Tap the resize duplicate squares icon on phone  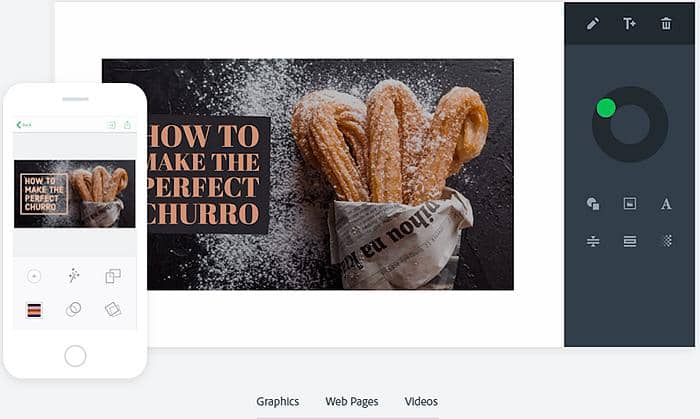point(113,276)
